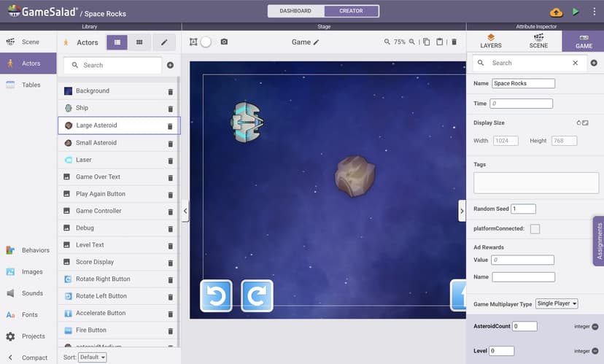Open Tables in the library sidebar
Viewport: 604px width, 364px height.
point(28,85)
